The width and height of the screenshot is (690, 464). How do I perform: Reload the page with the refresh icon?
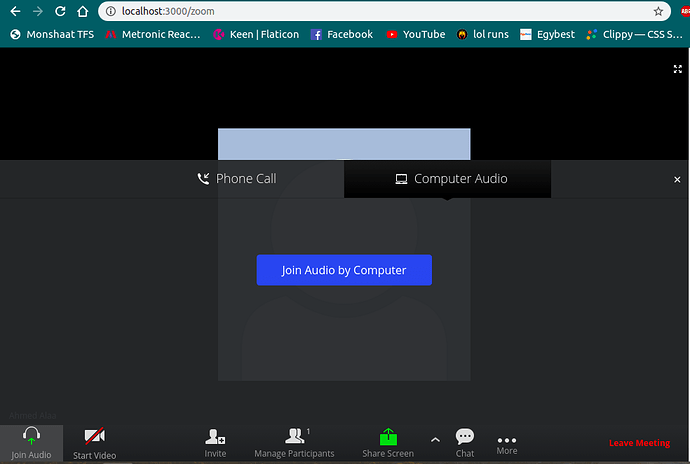point(60,11)
